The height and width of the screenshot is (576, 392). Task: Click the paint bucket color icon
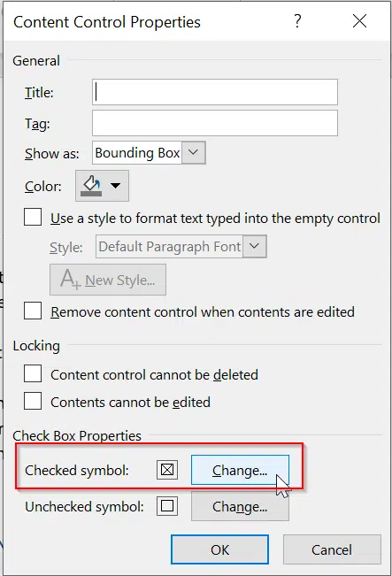91,186
